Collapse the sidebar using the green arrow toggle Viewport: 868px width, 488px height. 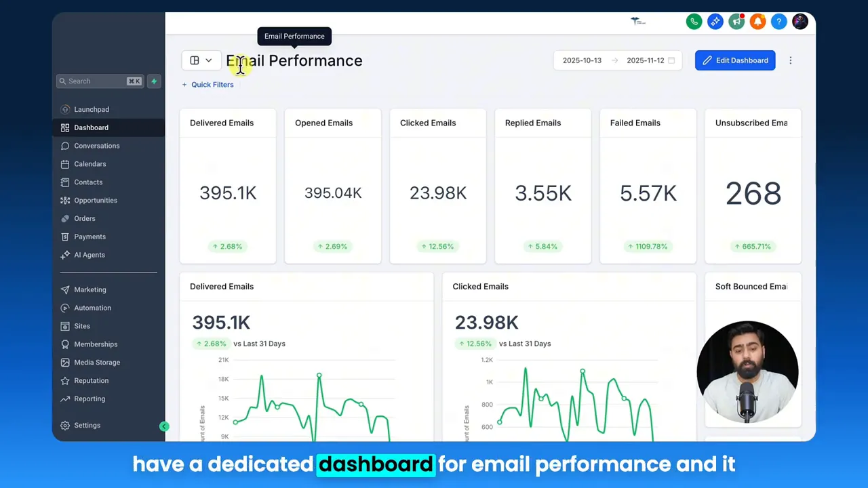point(164,426)
